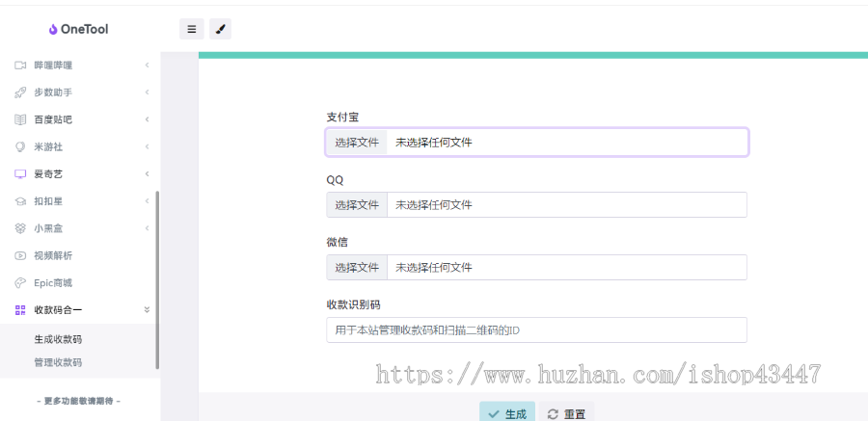
Task: Click the 米游社 globe icon
Action: point(20,146)
